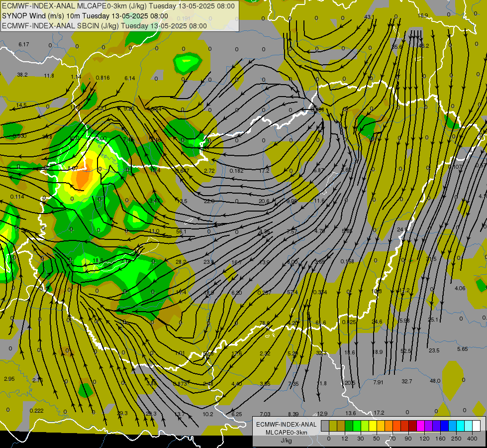Click the map value 57.4

click(292, 293)
